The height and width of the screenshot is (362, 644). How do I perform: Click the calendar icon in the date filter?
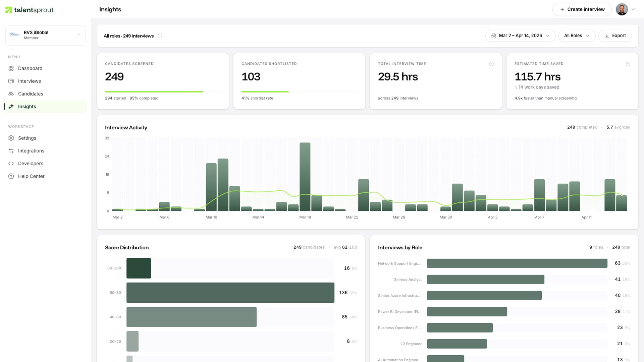(x=493, y=36)
